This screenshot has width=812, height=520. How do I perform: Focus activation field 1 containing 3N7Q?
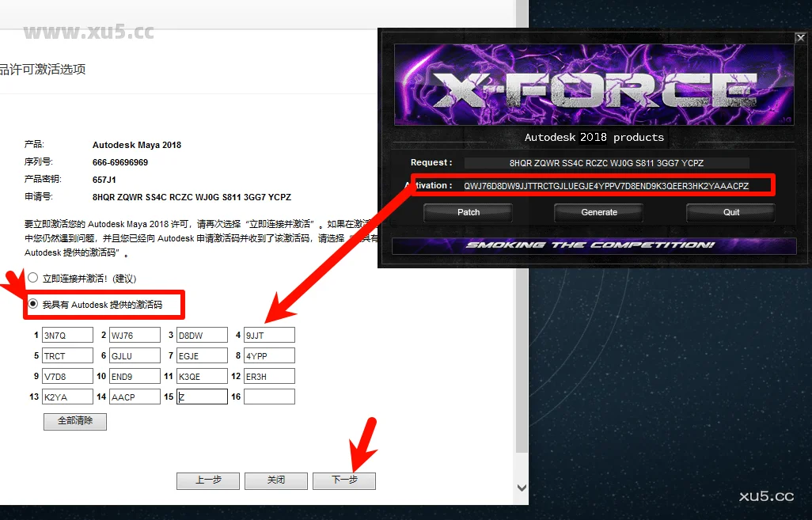click(67, 336)
